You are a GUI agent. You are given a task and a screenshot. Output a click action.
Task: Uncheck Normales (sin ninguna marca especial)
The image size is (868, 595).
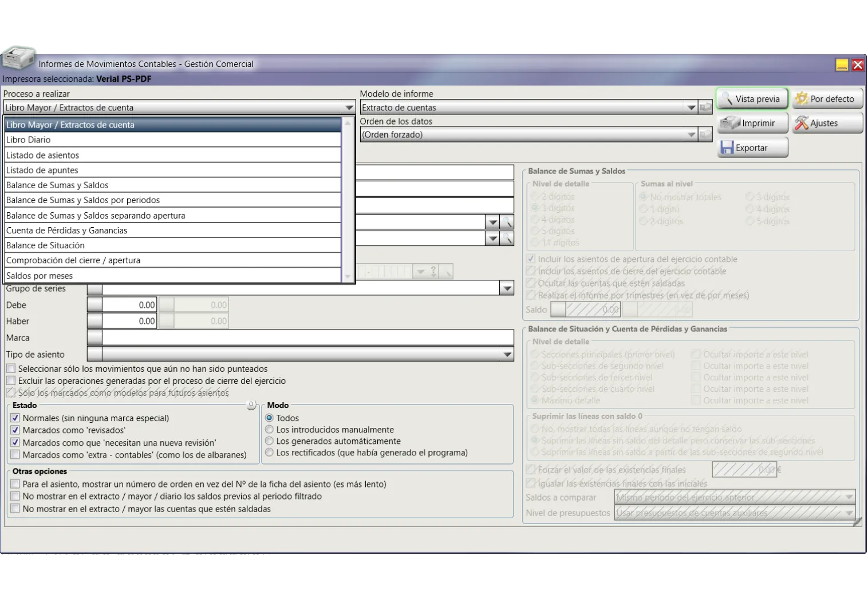tap(15, 418)
